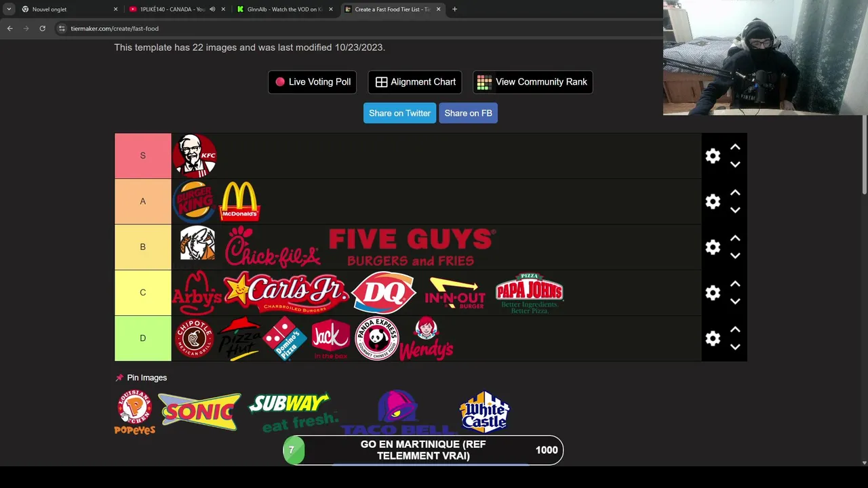Select the Pizza Hut logo in D tier
Screen dimensions: 868x488
[x=239, y=338]
